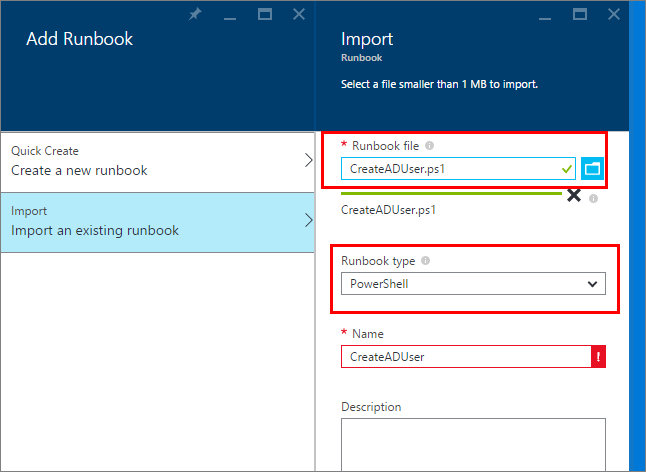Click the green upload progress bar
This screenshot has width=646, height=472.
point(451,193)
